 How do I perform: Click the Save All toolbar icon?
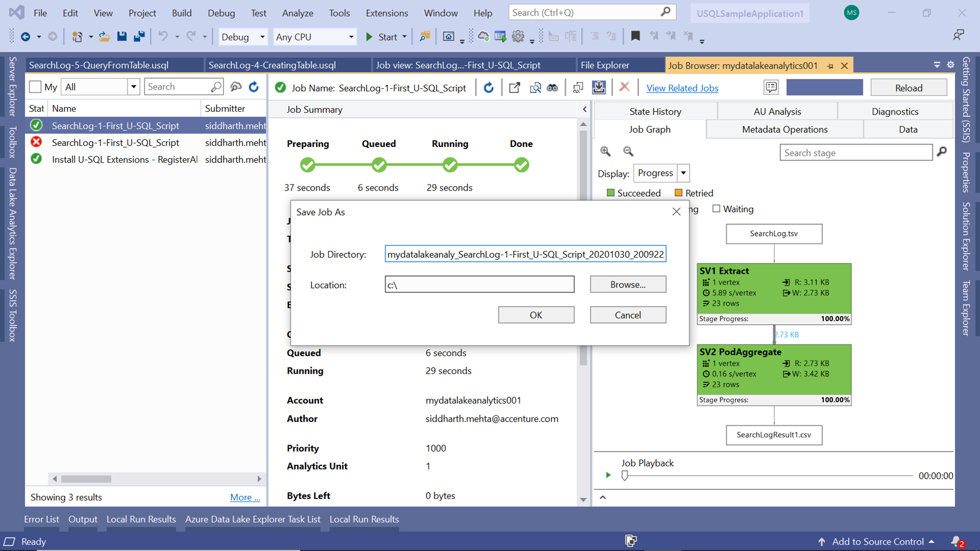click(x=139, y=36)
